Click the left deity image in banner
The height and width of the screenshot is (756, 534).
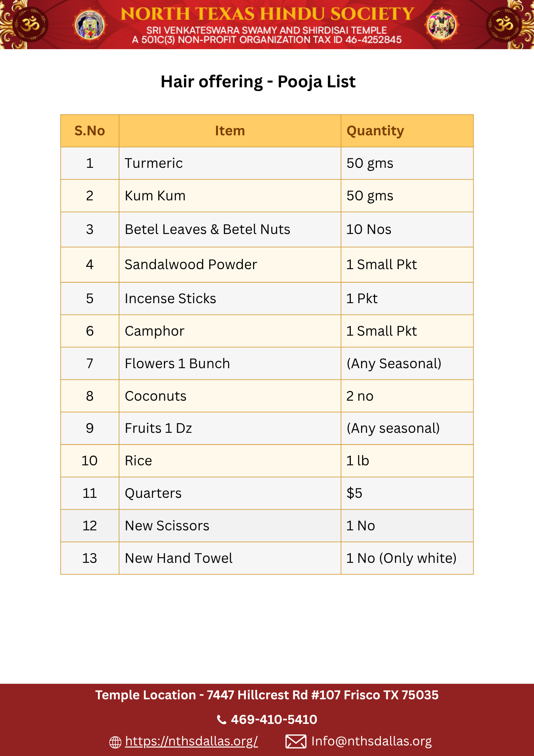[90, 25]
